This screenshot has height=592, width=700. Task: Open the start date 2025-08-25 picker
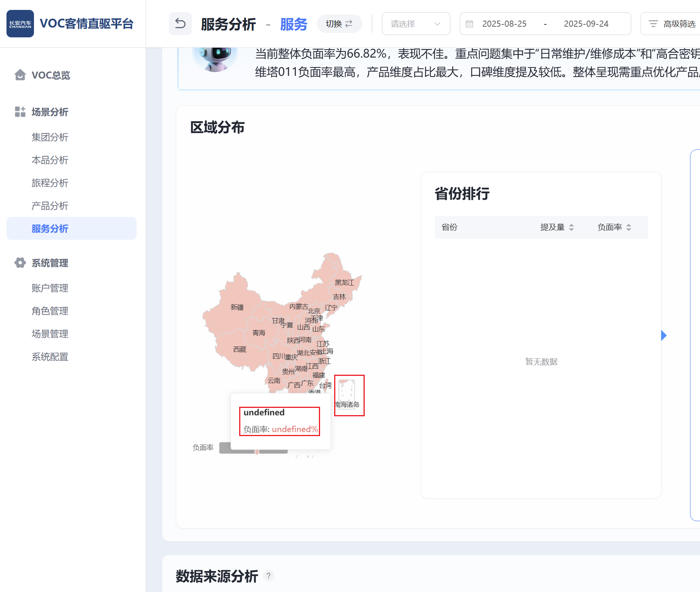point(504,24)
